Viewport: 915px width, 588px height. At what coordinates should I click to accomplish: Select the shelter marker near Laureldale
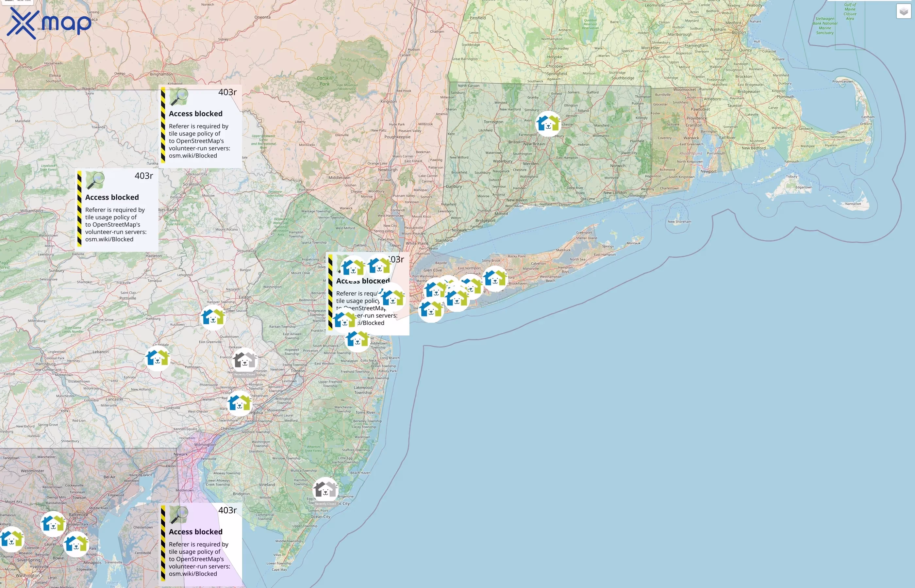click(x=158, y=358)
